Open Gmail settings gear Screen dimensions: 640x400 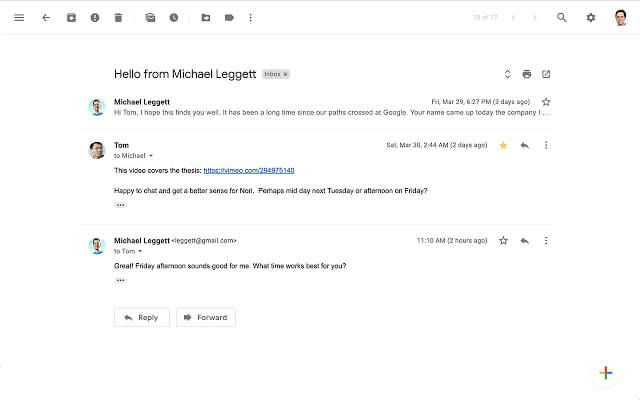point(590,18)
